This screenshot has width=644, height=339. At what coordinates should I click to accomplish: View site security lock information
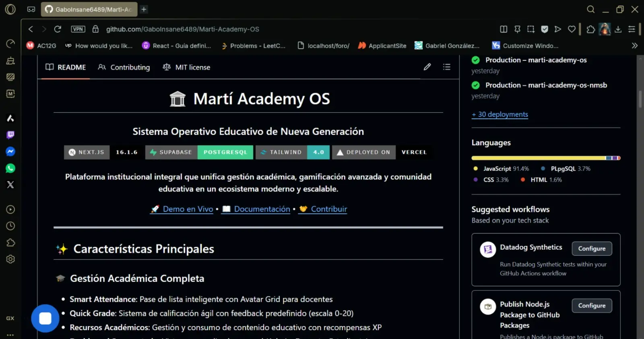tap(95, 29)
